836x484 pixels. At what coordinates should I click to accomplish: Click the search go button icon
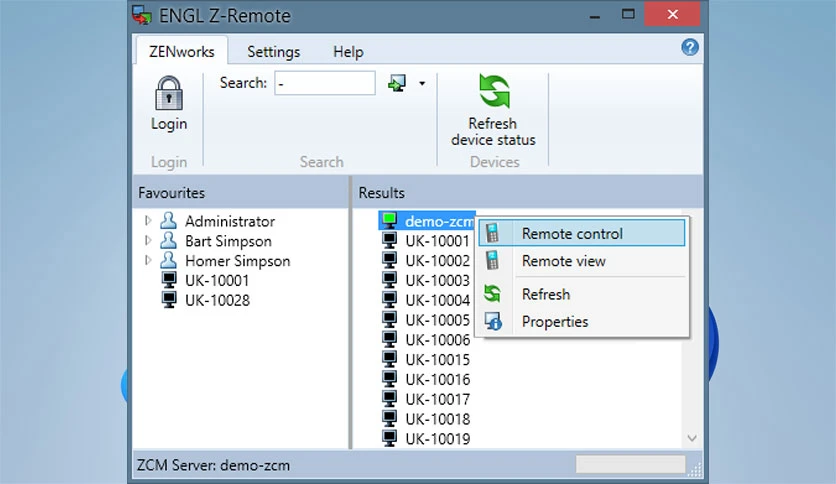point(397,83)
